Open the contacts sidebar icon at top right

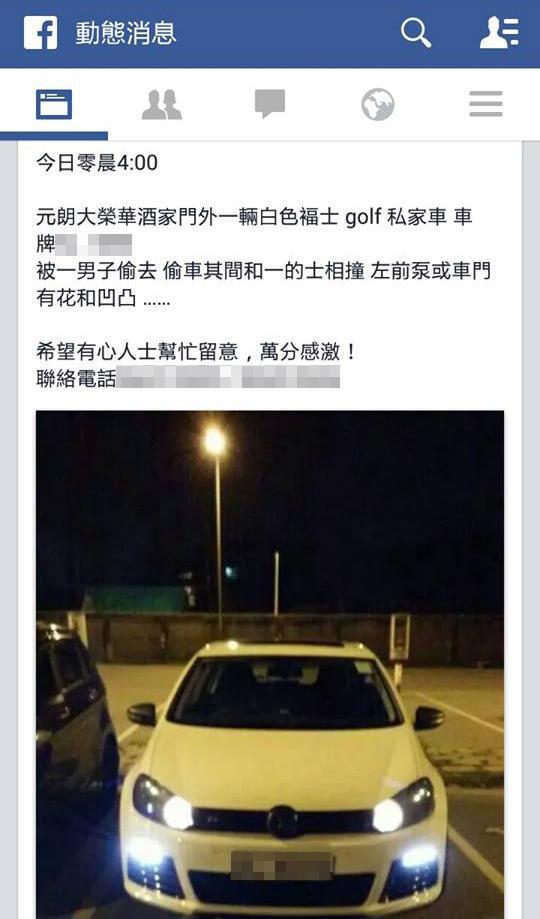coord(499,32)
